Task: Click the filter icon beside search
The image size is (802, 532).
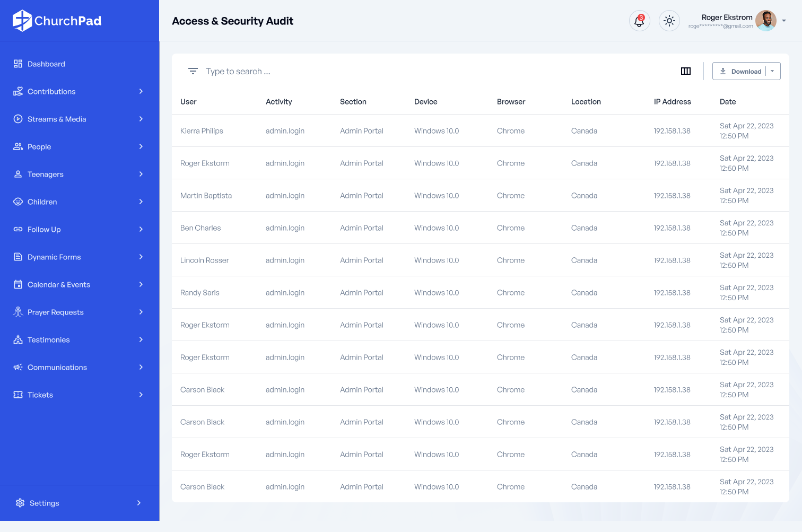Action: click(193, 71)
